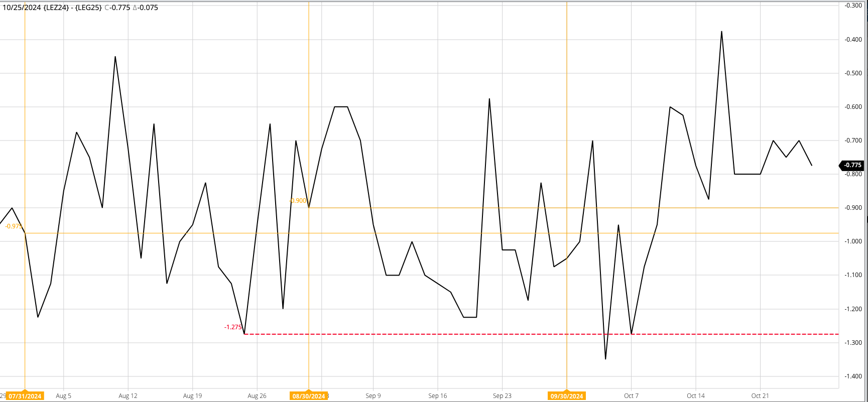868x402 pixels.
Task: Select the Δ-0.075 change value in header
Action: (x=145, y=8)
